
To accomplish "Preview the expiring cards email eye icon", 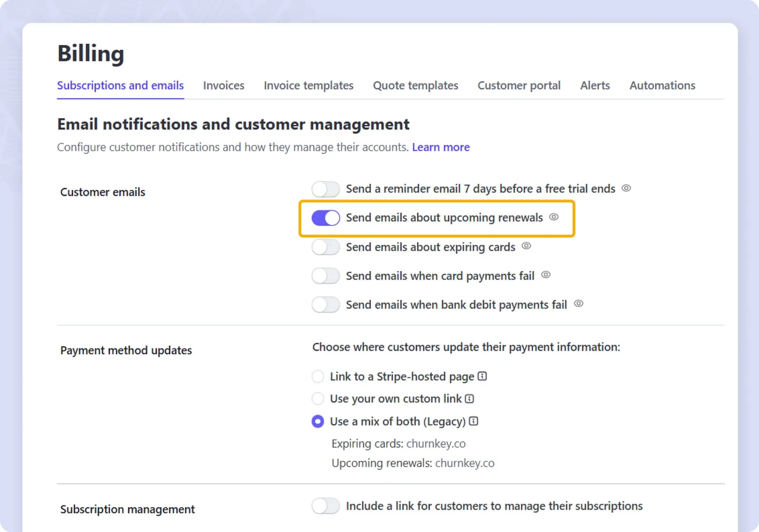I will (x=526, y=246).
